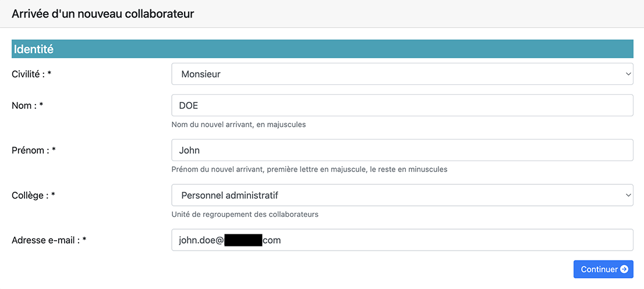Click the help text "Nom du nouvel arrivant, en majuscules"
This screenshot has height=289, width=644.
click(238, 124)
